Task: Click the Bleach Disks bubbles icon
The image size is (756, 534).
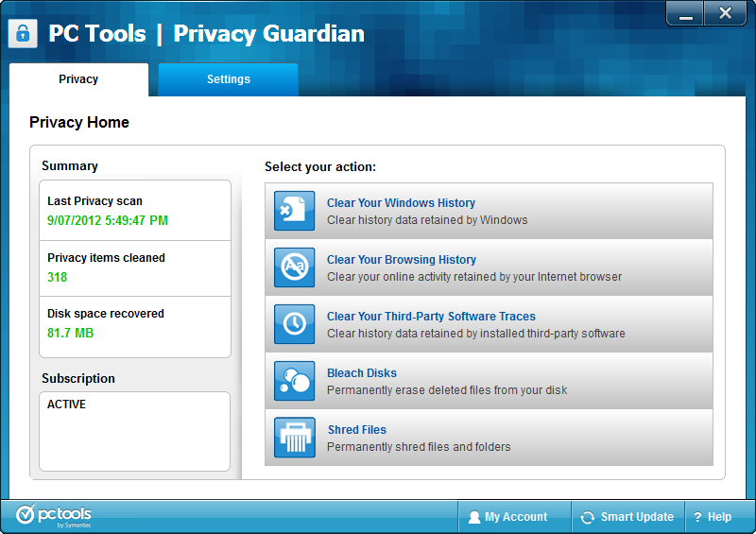Action: [294, 381]
